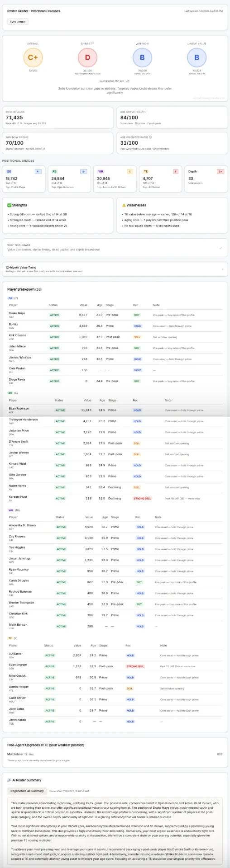
Task: Open the TE positional grade card
Action: [160, 178]
